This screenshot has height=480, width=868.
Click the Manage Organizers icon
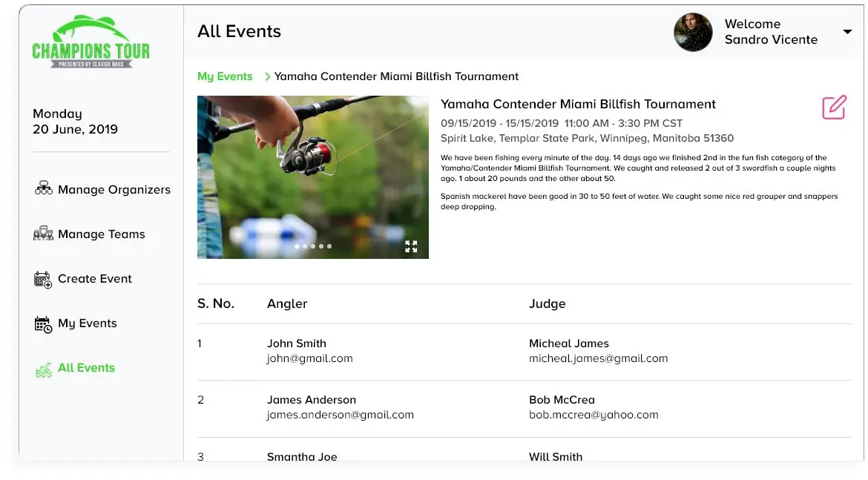[x=44, y=188]
